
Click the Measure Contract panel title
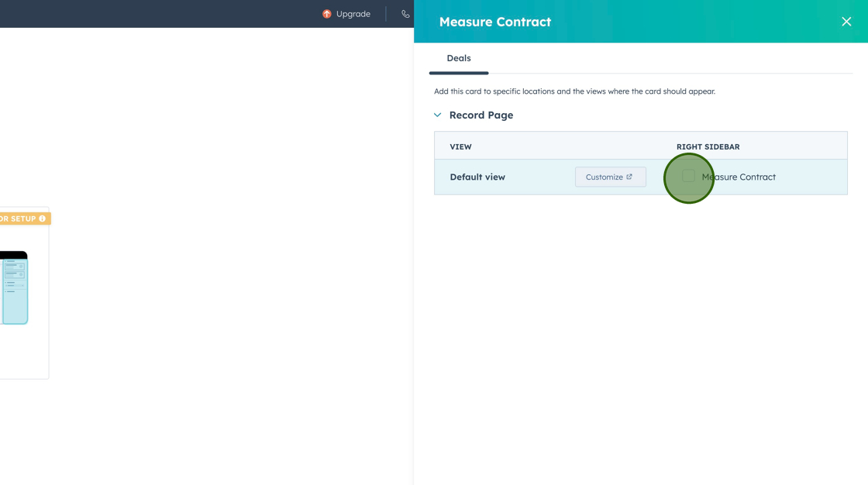coord(495,22)
